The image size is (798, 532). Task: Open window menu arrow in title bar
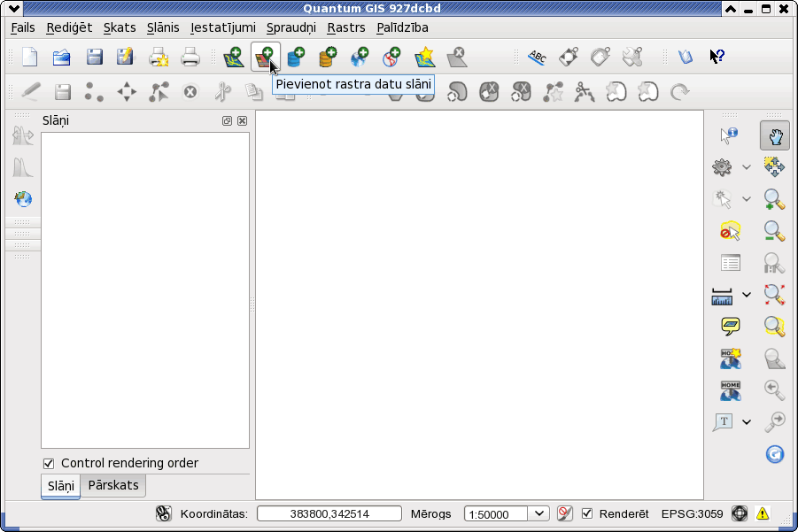pos(14,9)
